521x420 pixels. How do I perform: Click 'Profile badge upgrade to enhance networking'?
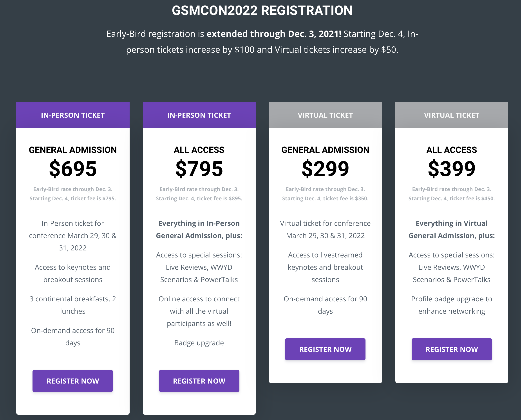click(x=451, y=305)
